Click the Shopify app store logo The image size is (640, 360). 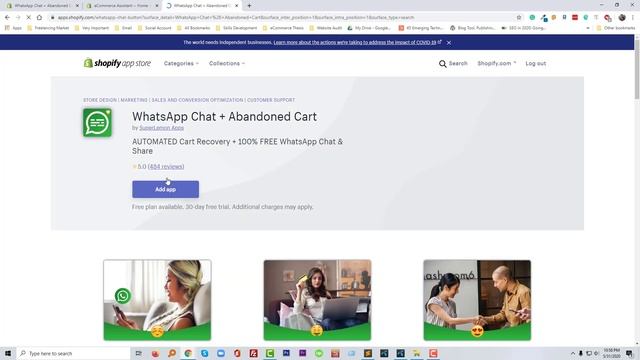point(117,63)
